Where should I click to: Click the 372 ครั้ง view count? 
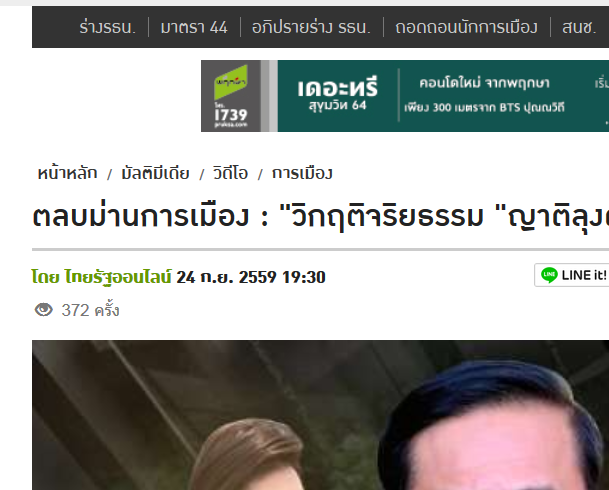click(x=90, y=310)
